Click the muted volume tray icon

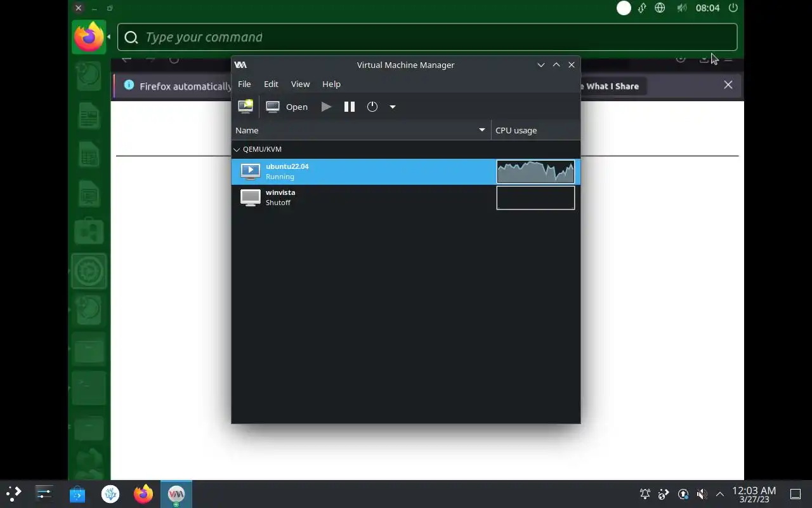(702, 494)
